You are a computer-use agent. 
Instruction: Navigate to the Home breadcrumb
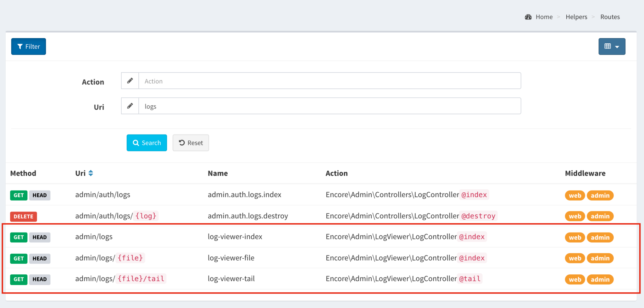(544, 17)
